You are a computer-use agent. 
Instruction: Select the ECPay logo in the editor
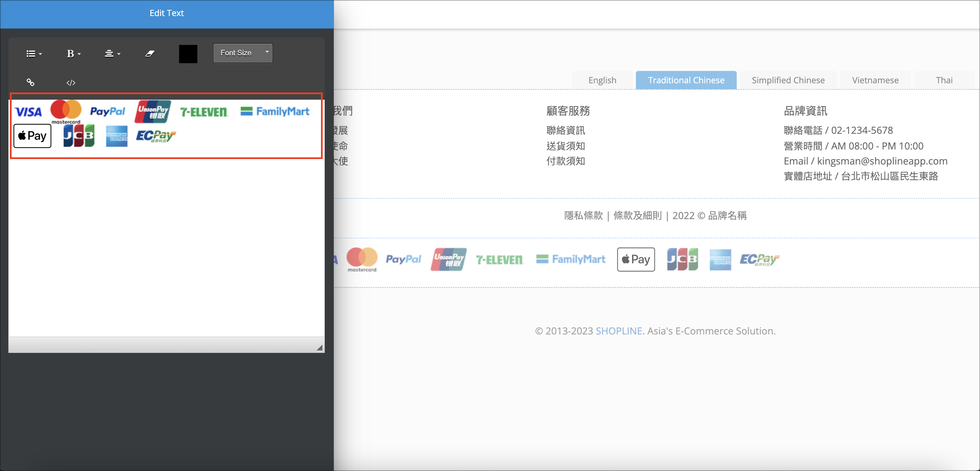(156, 136)
